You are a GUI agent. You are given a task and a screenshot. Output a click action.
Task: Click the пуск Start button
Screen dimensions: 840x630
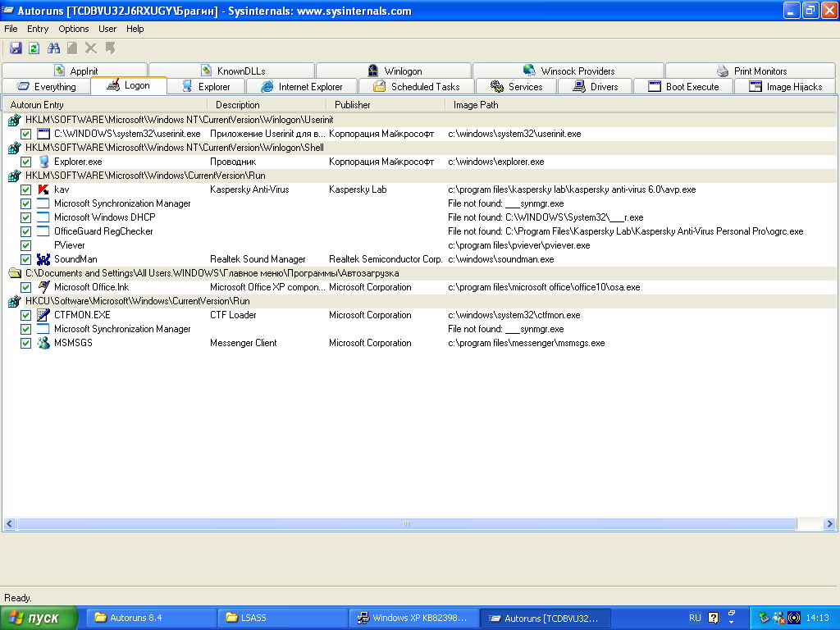click(x=39, y=619)
